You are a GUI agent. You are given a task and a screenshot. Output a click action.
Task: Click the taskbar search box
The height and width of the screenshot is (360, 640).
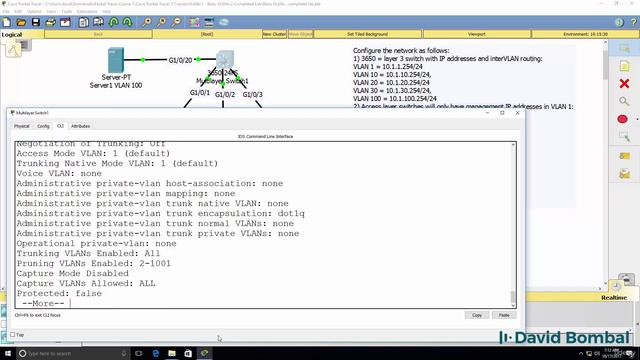click(73, 353)
